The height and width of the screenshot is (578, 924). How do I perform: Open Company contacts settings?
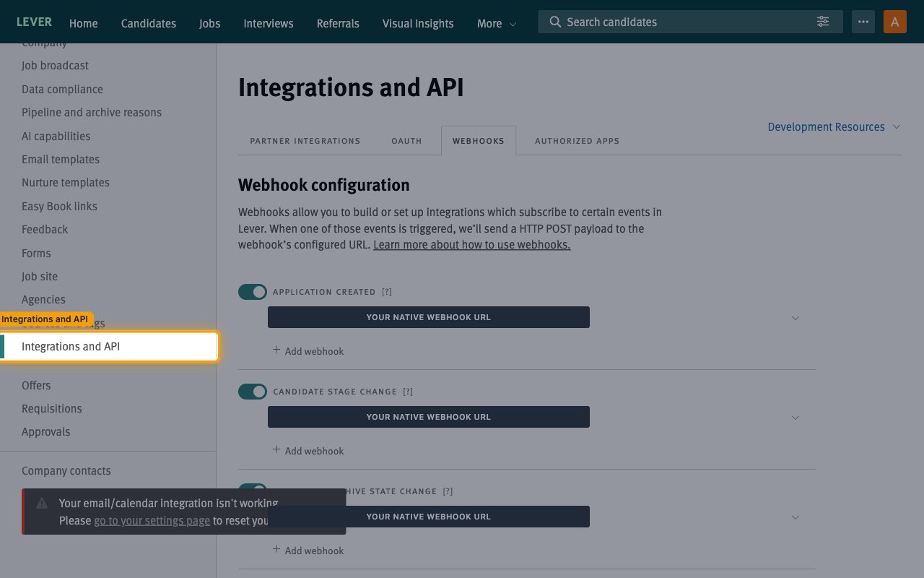(x=66, y=471)
